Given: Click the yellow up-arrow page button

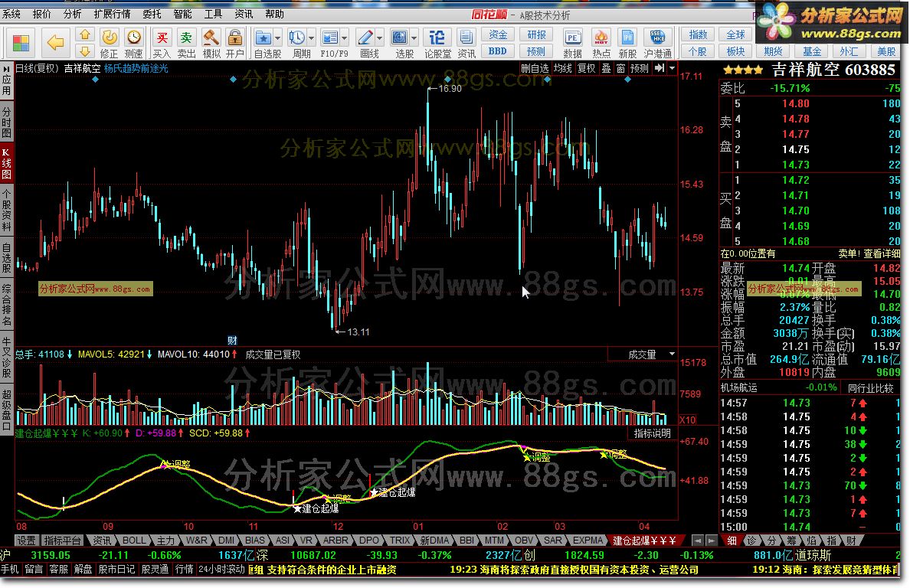Looking at the screenshot, I should point(85,34).
